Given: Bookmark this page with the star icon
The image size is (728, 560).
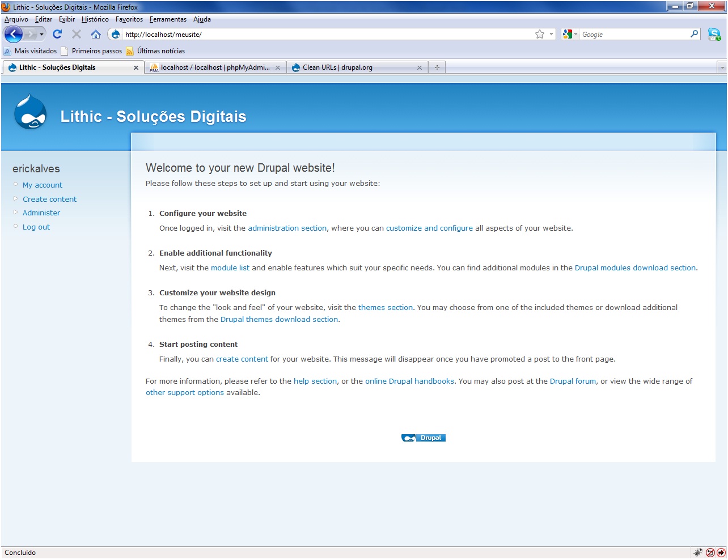Looking at the screenshot, I should [x=539, y=35].
